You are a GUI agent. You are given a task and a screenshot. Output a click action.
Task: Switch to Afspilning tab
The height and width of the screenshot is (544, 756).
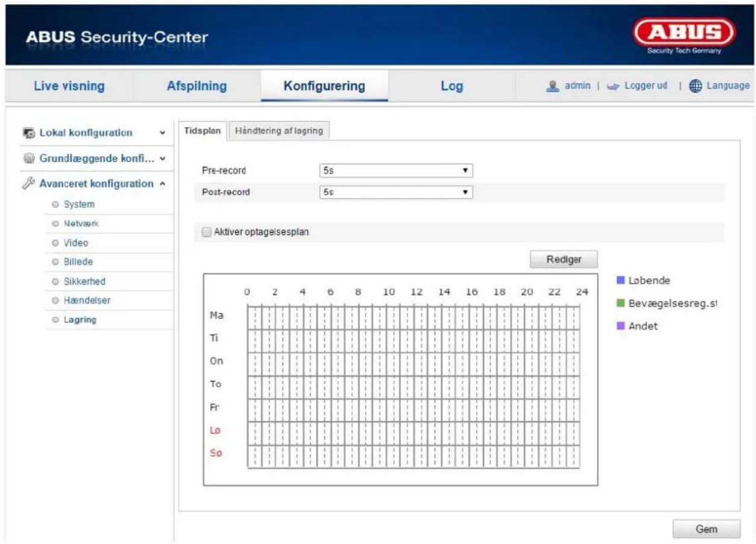coord(197,86)
